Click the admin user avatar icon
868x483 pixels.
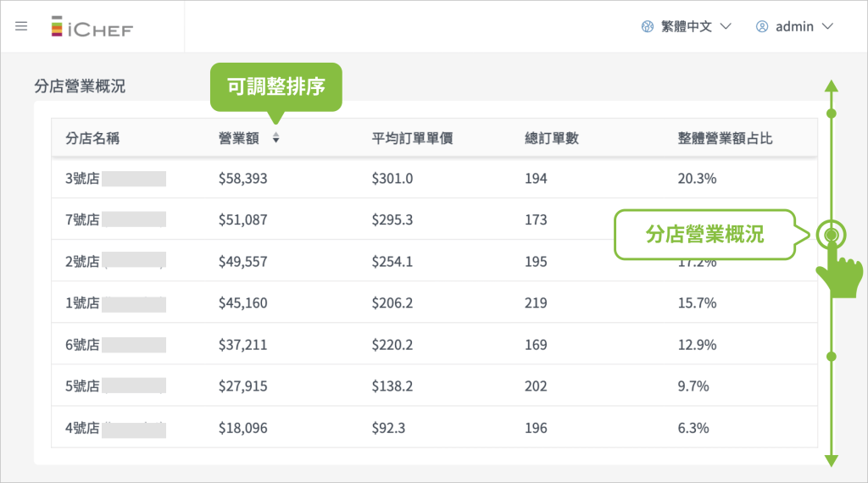761,26
